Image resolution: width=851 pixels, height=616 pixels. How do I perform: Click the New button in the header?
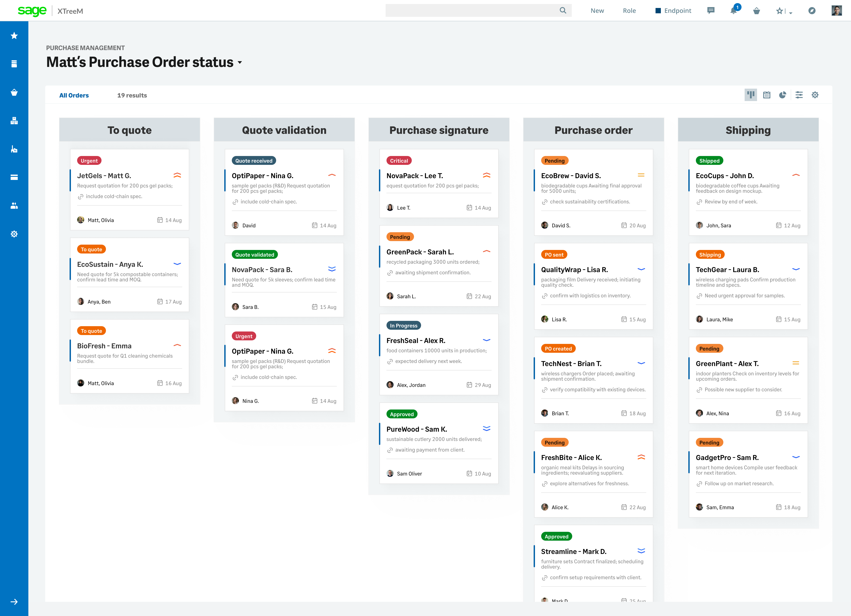point(597,10)
